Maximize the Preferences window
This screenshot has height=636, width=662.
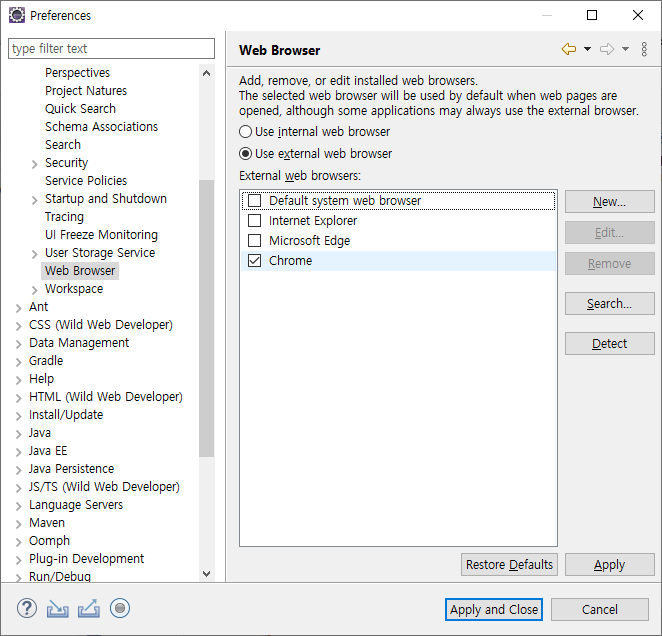click(x=592, y=15)
